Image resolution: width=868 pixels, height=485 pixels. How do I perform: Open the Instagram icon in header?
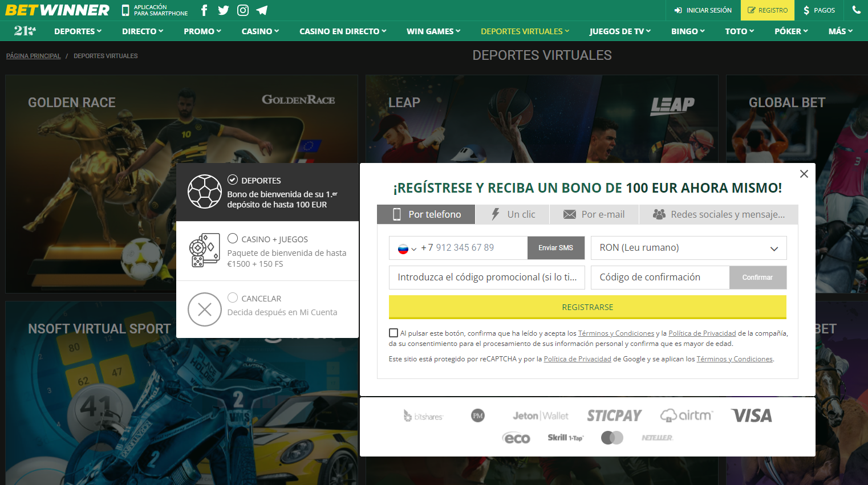243,10
